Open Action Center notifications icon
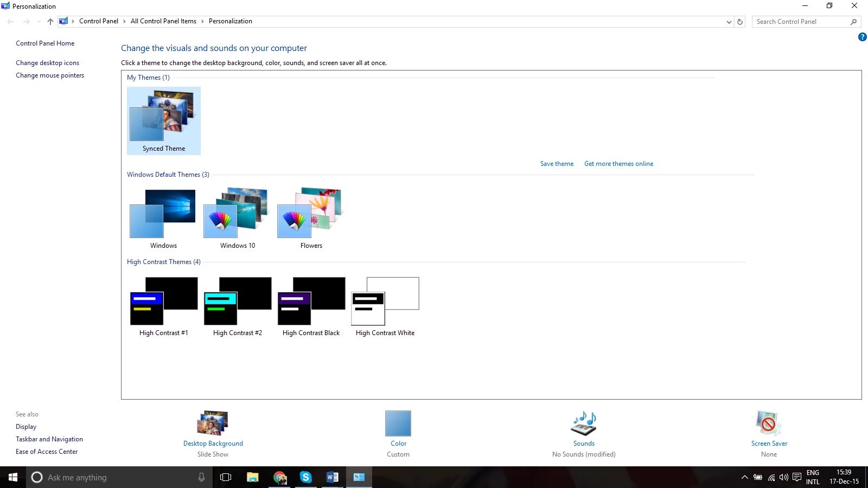This screenshot has width=868, height=488. pos(796,477)
